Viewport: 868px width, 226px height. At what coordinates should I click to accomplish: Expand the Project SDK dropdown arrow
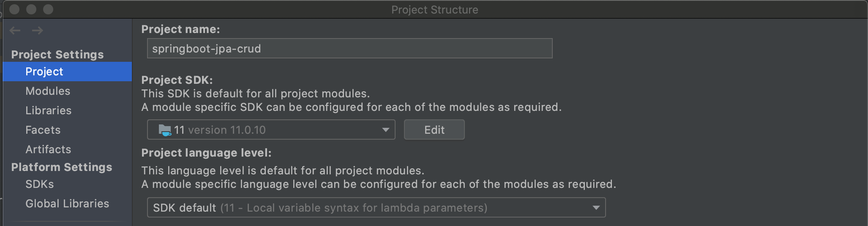(x=385, y=130)
